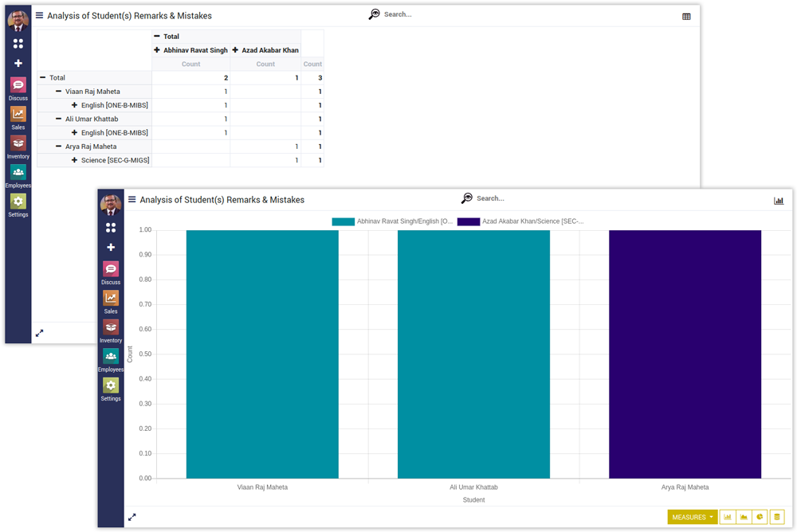Image resolution: width=797 pixels, height=532 pixels.
Task: Open Settings in front window sidebar
Action: pos(111,389)
